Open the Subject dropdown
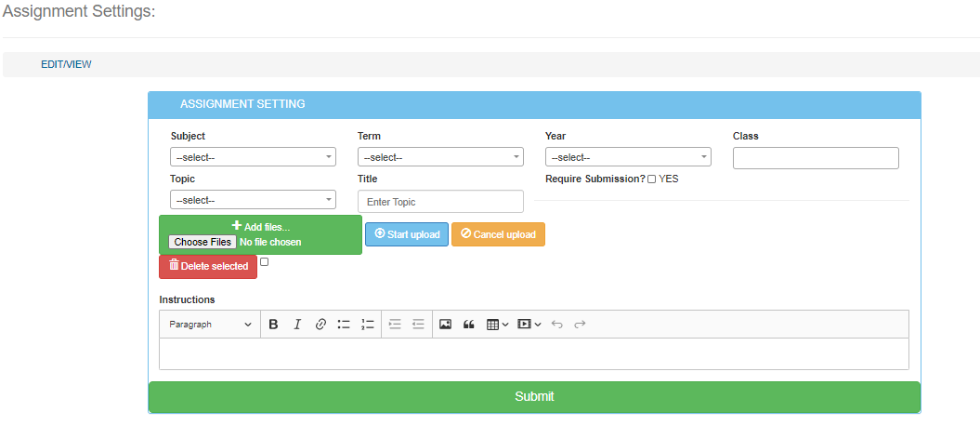This screenshot has height=425, width=980. pyautogui.click(x=253, y=157)
